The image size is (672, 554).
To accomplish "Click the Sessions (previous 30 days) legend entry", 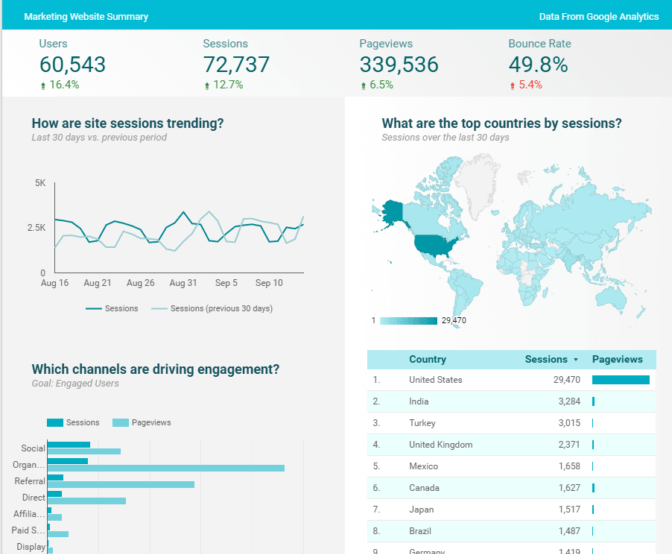I will coord(212,308).
